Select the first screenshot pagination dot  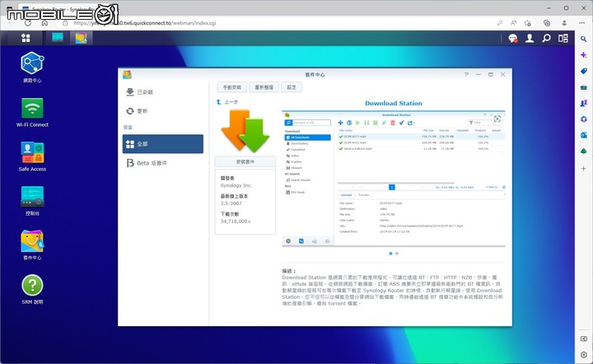(390, 254)
